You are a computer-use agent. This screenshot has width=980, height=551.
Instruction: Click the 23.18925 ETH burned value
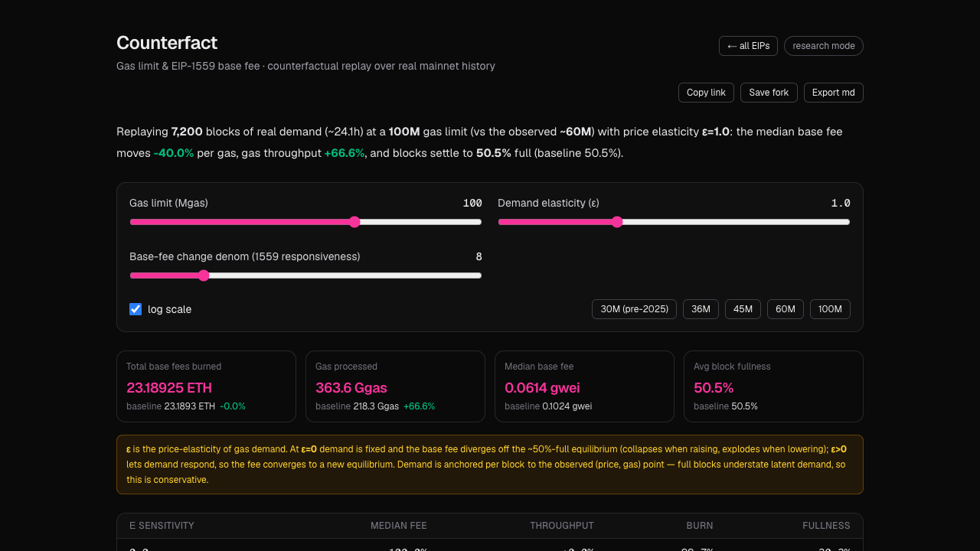[169, 388]
